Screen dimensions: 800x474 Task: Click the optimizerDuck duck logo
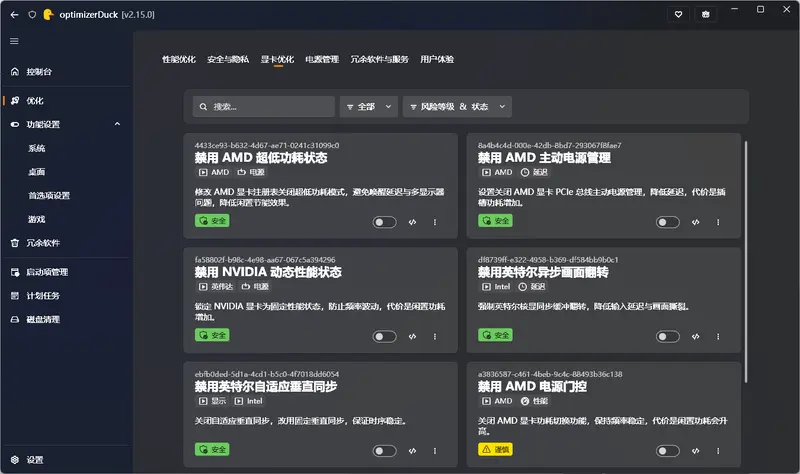pos(48,15)
